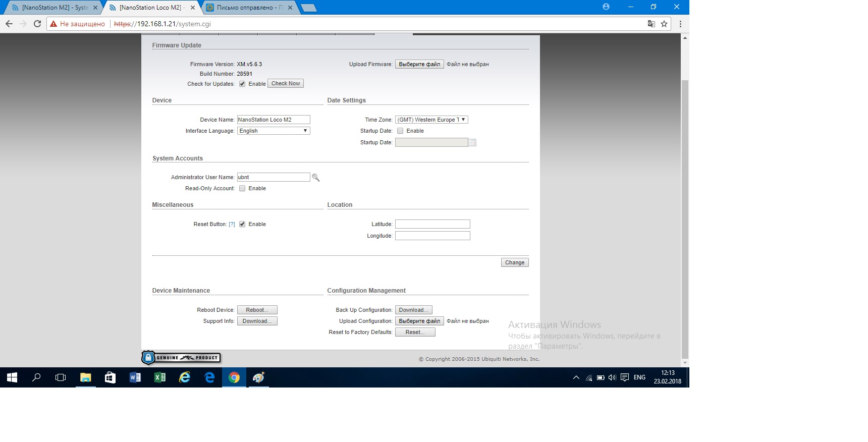Click the browser address bar URL
The image size is (868, 442).
coord(162,24)
